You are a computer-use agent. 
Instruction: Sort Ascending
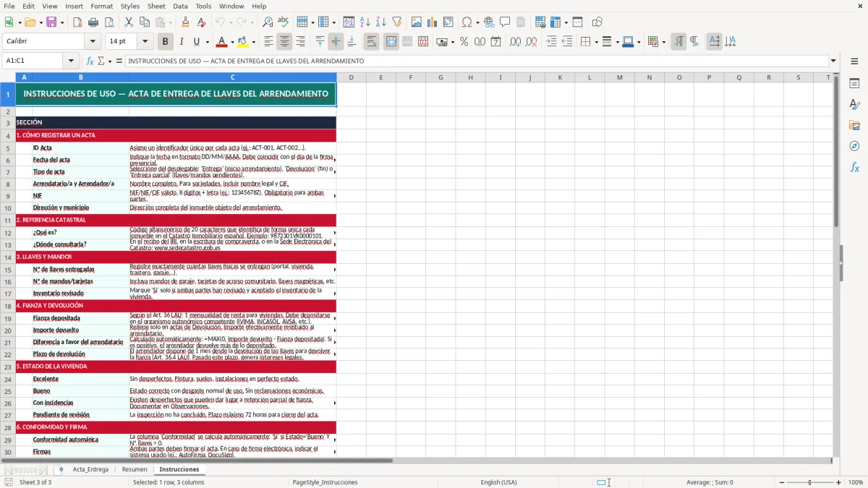click(x=365, y=22)
